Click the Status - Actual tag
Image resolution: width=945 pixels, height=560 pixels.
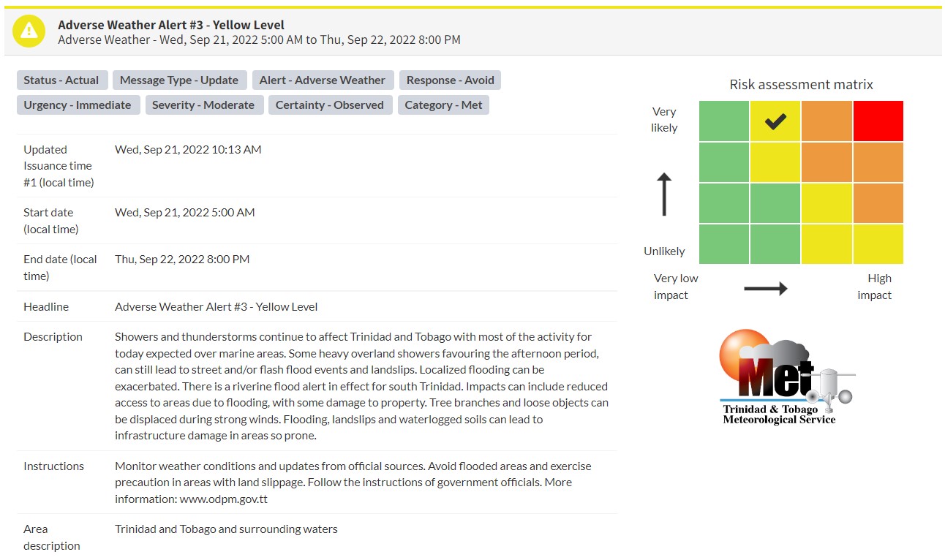[x=61, y=80]
